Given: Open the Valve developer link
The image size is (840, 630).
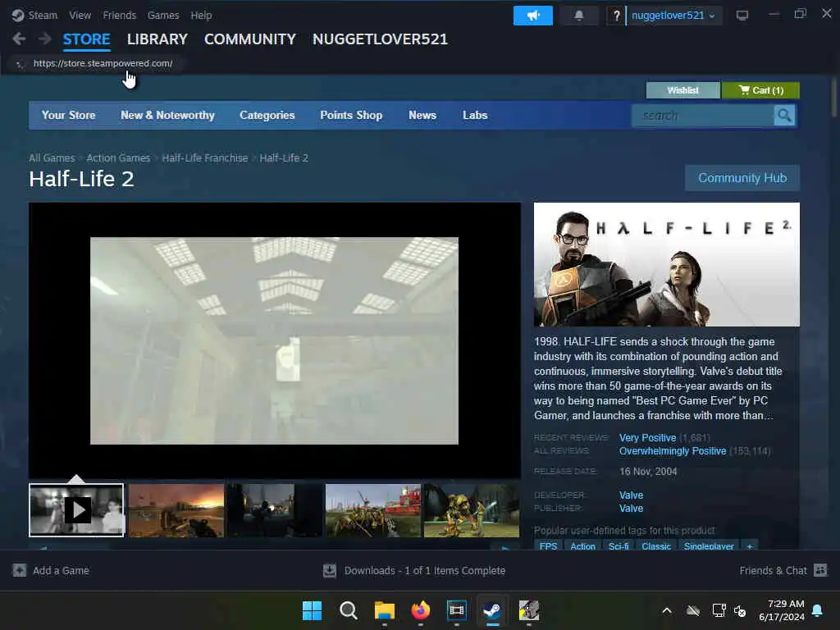Looking at the screenshot, I should click(632, 495).
